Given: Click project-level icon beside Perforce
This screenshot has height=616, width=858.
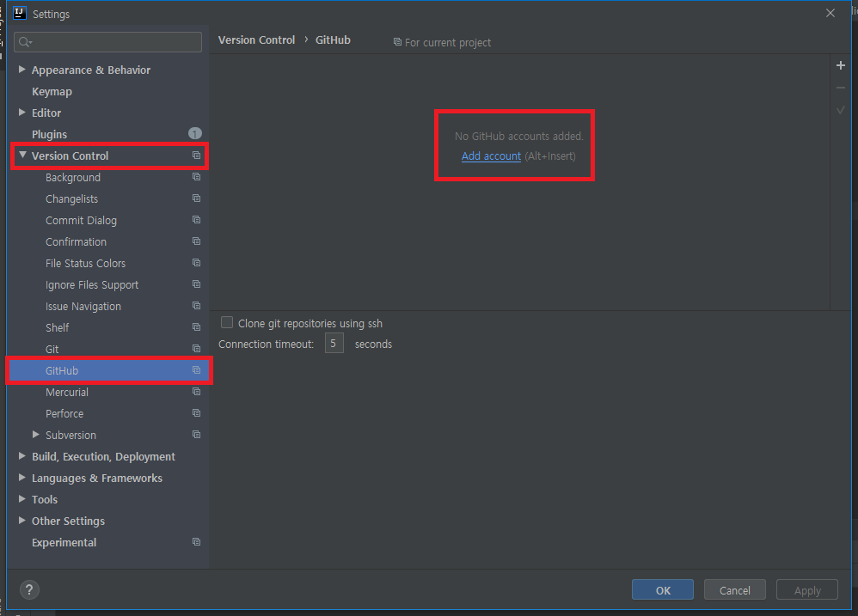Looking at the screenshot, I should 196,413.
